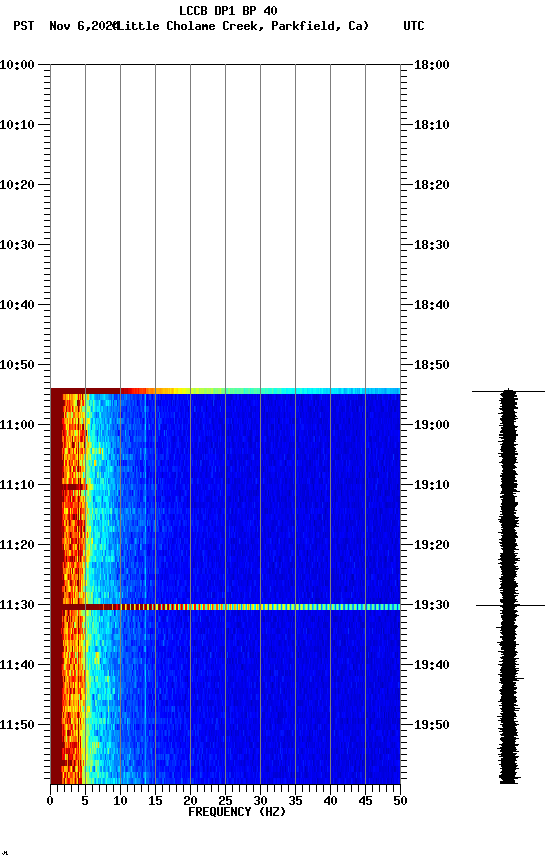This screenshot has height=864, width=552.
Task: Click the 'Parkfield, Ca)' location text
Action: coord(320,26)
